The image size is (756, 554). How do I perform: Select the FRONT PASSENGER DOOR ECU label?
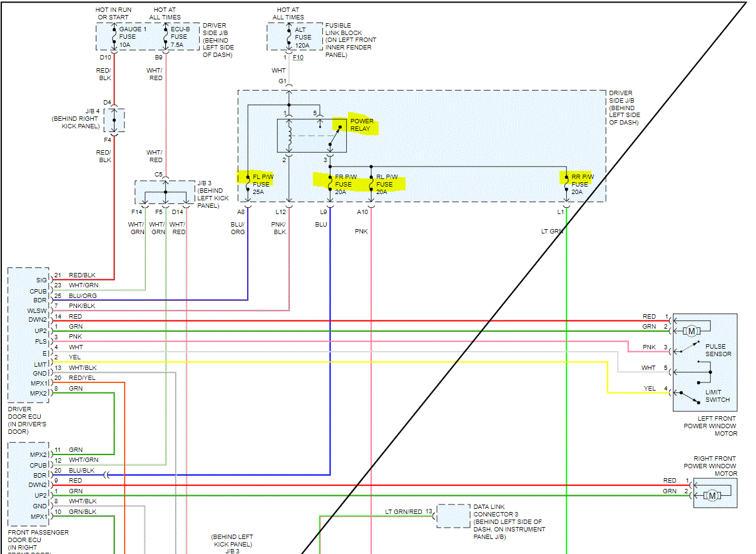pos(38,540)
